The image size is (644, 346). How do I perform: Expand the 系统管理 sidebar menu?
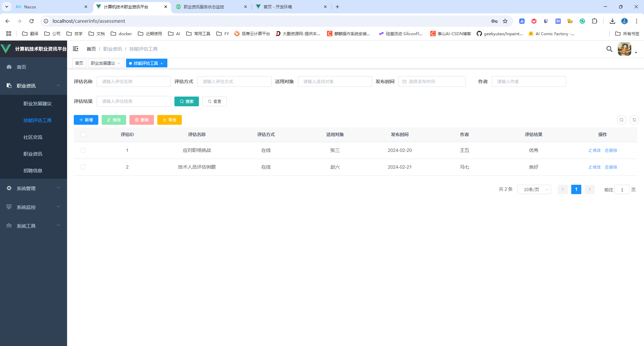tap(34, 188)
